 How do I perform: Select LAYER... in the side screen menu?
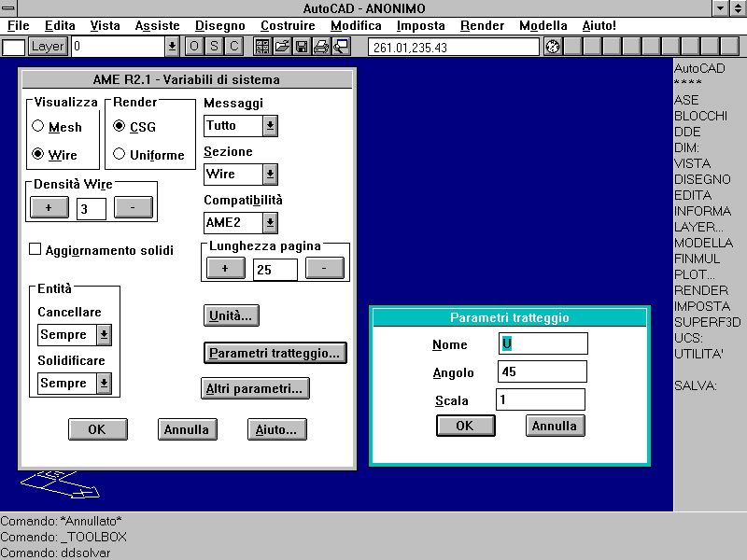tap(698, 227)
